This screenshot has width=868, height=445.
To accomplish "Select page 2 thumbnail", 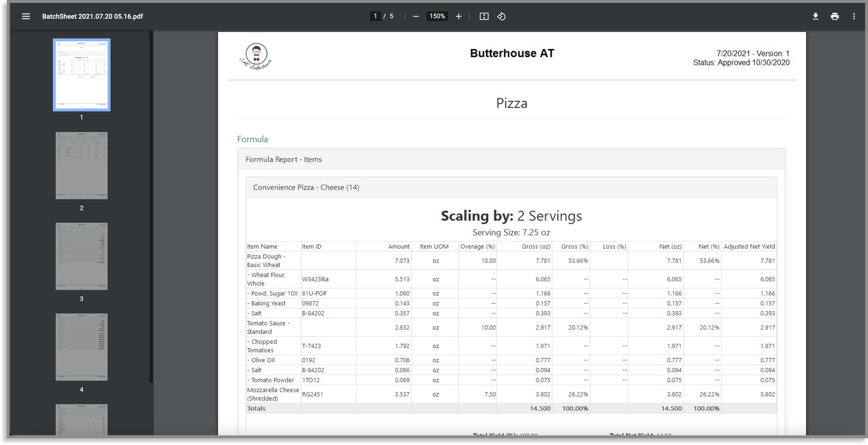I will click(82, 165).
